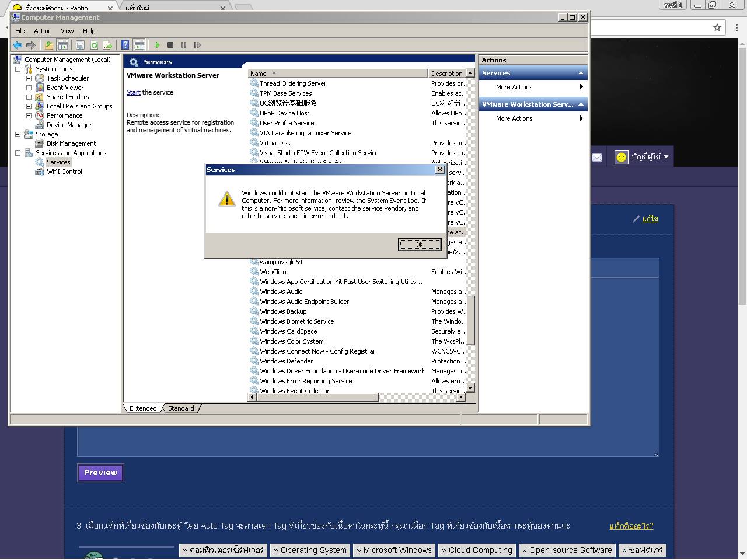Click the yellow warning icon in error dialog
Image resolution: width=747 pixels, height=560 pixels.
point(226,199)
